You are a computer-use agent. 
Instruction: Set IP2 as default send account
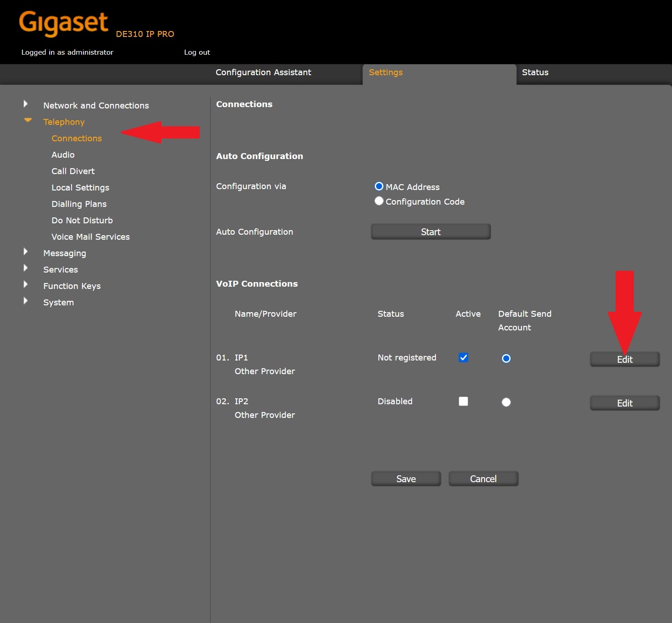click(506, 402)
